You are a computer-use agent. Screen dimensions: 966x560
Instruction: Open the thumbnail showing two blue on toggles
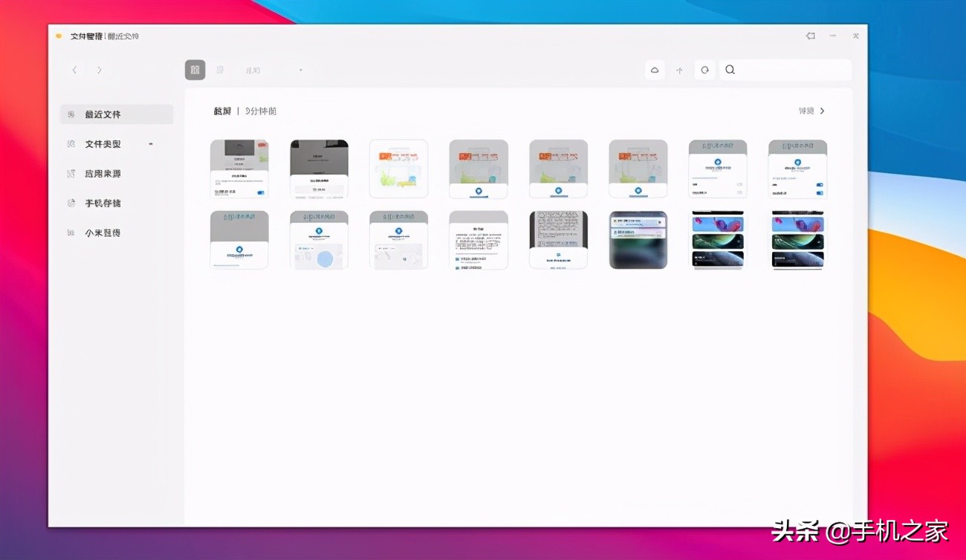798,169
